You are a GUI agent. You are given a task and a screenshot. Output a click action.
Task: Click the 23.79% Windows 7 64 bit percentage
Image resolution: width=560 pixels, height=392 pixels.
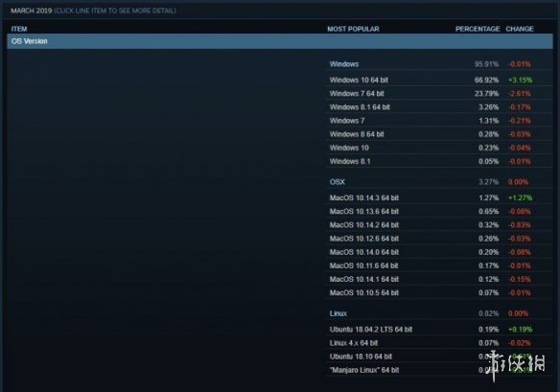pos(486,94)
